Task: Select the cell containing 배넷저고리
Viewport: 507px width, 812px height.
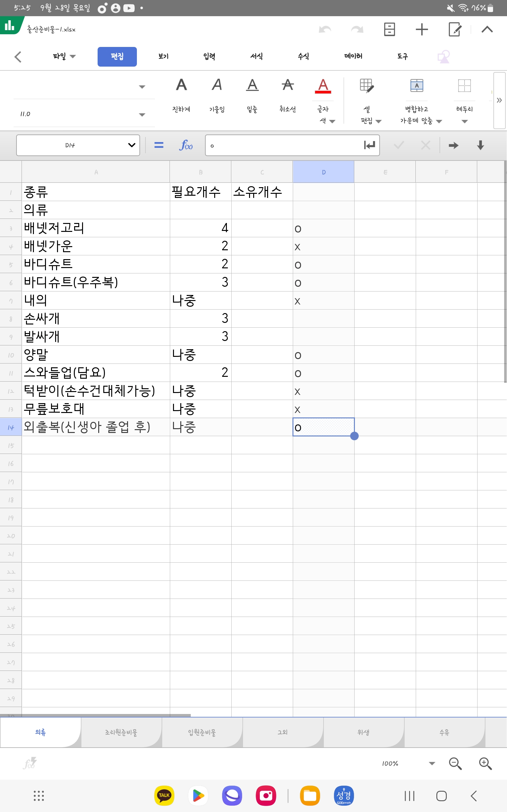Action: click(96, 228)
